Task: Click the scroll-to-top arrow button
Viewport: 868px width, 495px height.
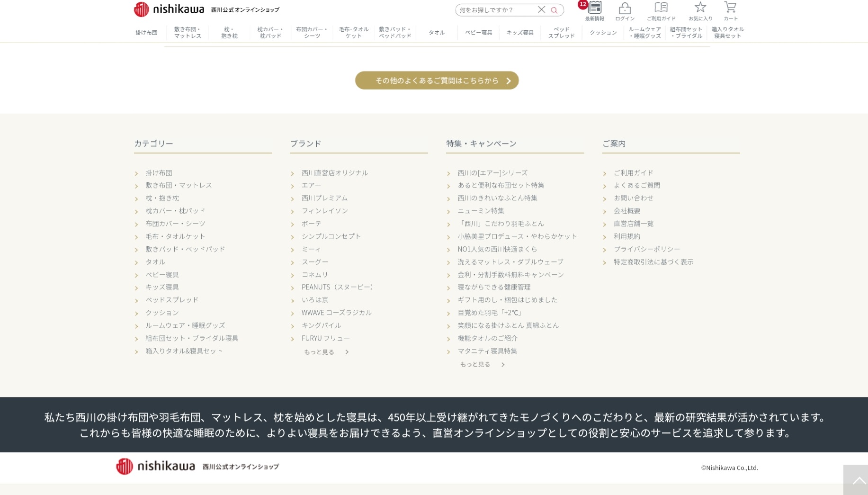Action: 856,480
